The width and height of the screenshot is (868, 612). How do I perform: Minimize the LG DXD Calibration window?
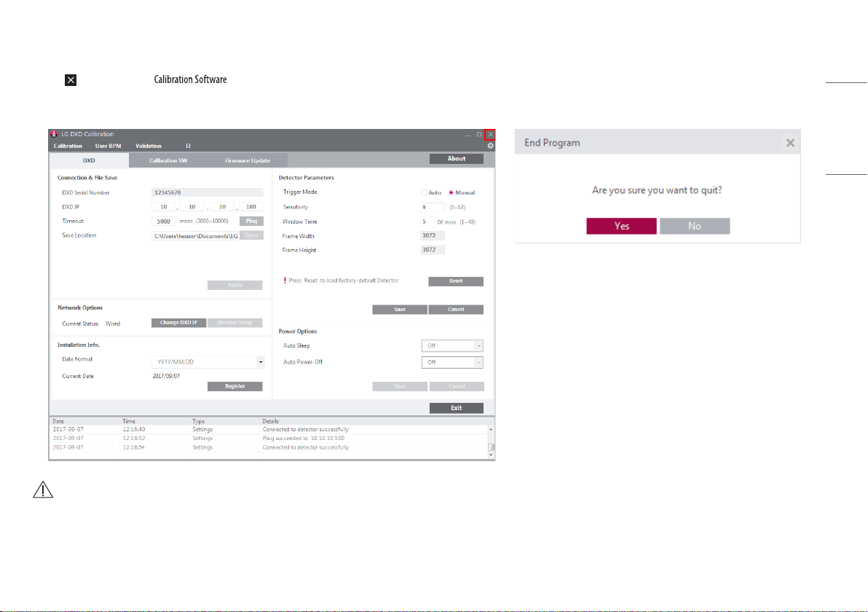pos(468,135)
